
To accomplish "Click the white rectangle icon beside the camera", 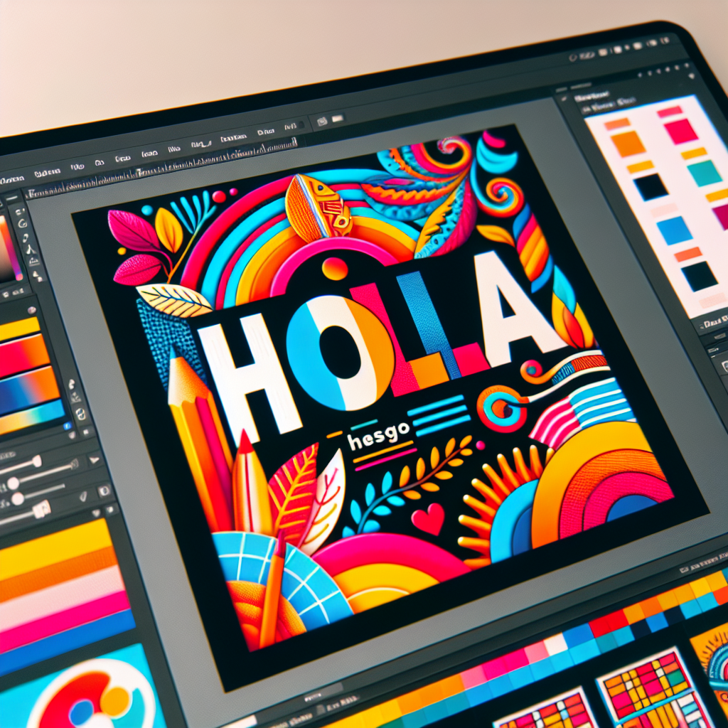I will coord(338,118).
